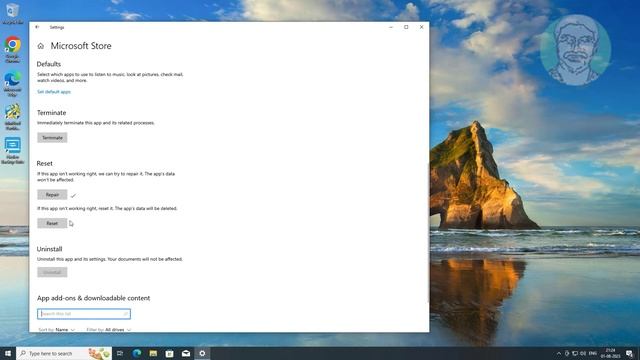Click the Defaults section heading
This screenshot has width=640, height=360.
pyautogui.click(x=49, y=64)
